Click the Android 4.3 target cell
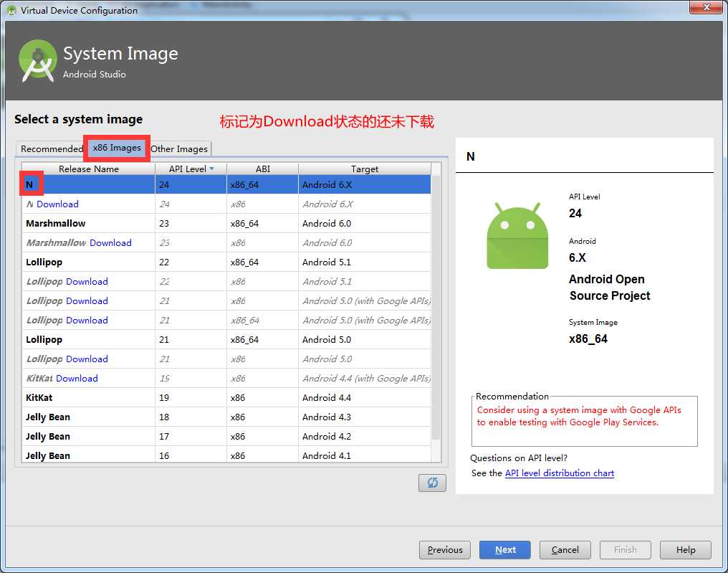The height and width of the screenshot is (573, 728). point(365,417)
